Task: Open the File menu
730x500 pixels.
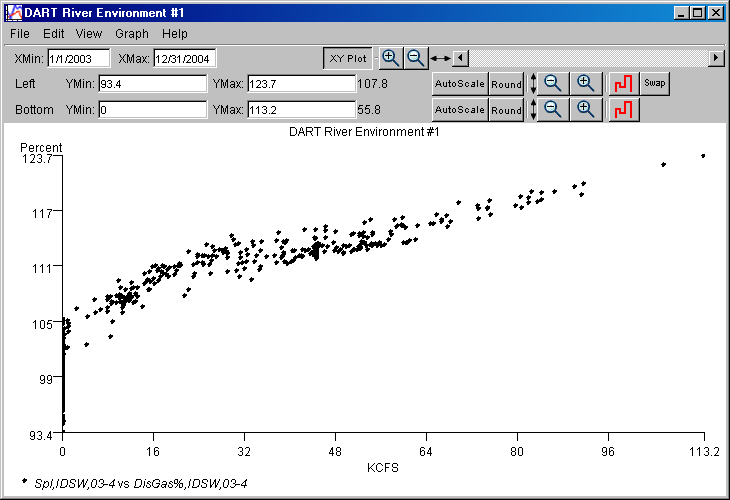Action: 20,34
